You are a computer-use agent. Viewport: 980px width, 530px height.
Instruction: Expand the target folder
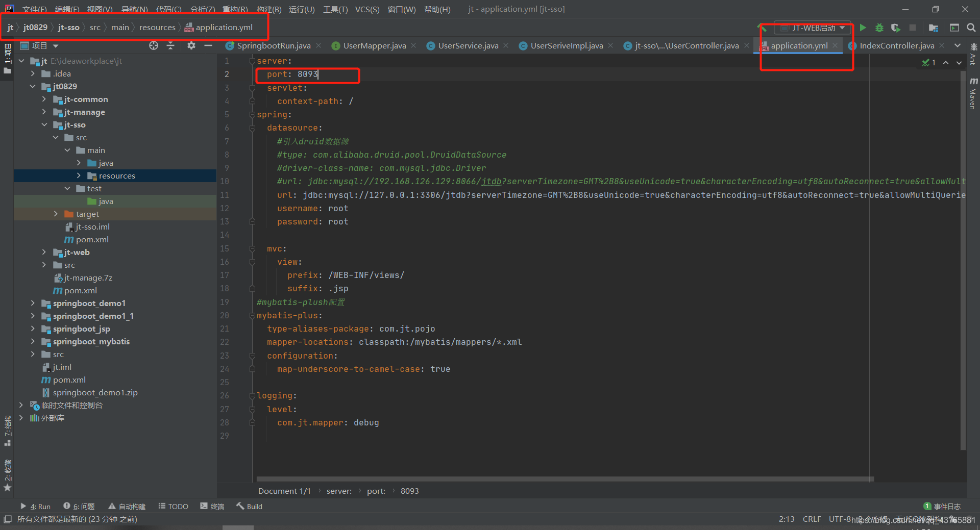pyautogui.click(x=56, y=214)
